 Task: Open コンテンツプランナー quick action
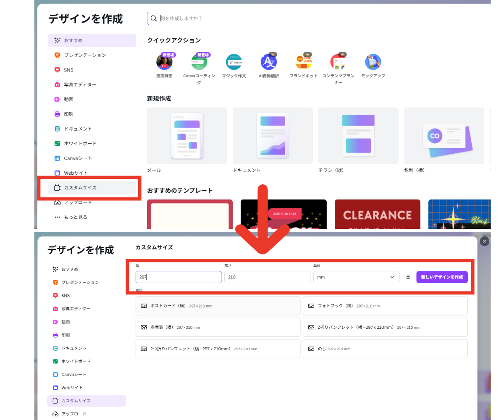[x=338, y=62]
